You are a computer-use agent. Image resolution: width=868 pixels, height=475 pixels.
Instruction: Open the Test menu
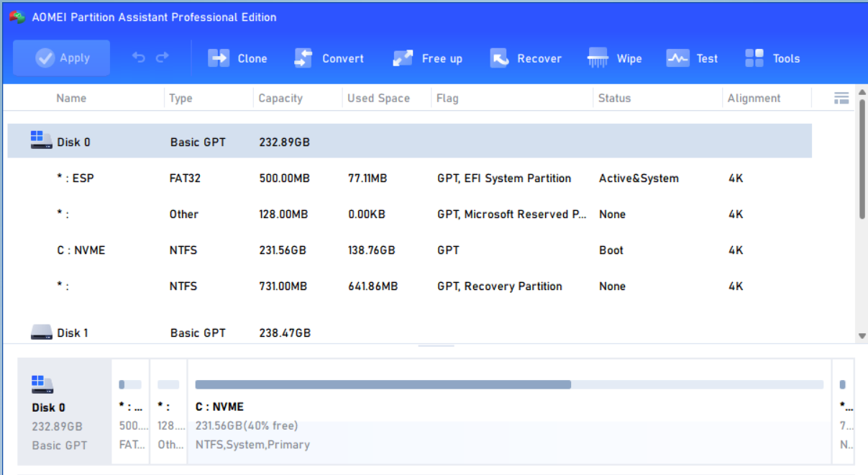(x=692, y=59)
